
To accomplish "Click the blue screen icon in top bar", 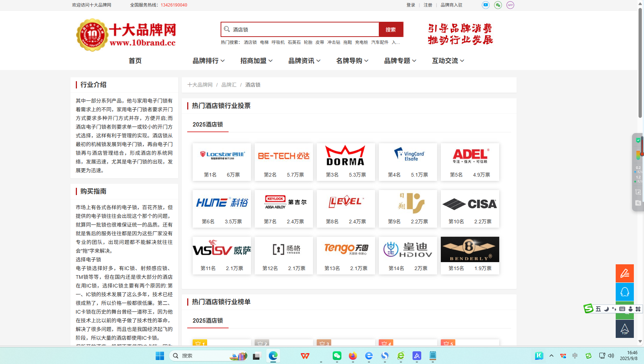I will [x=485, y=5].
